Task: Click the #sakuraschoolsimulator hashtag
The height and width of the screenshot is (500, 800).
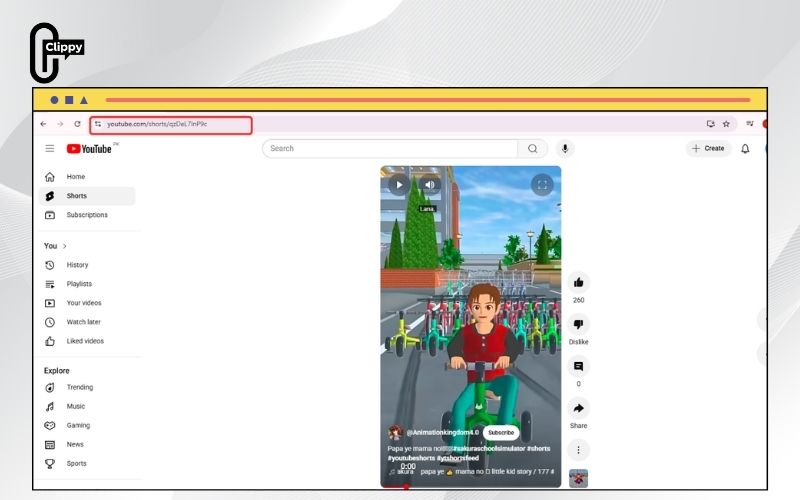Action: (x=489, y=448)
